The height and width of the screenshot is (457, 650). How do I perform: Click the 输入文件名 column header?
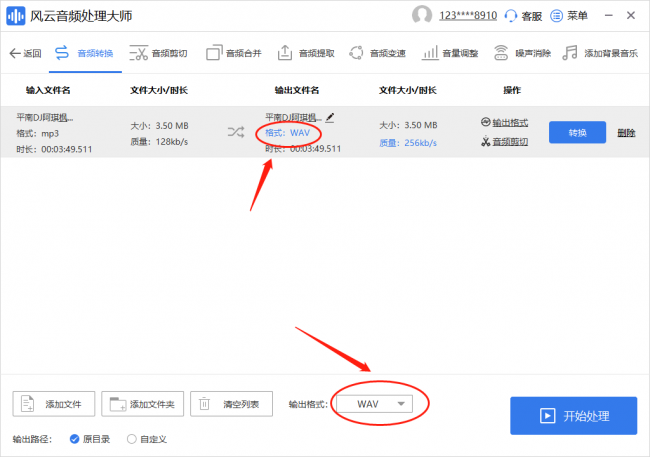tap(48, 90)
